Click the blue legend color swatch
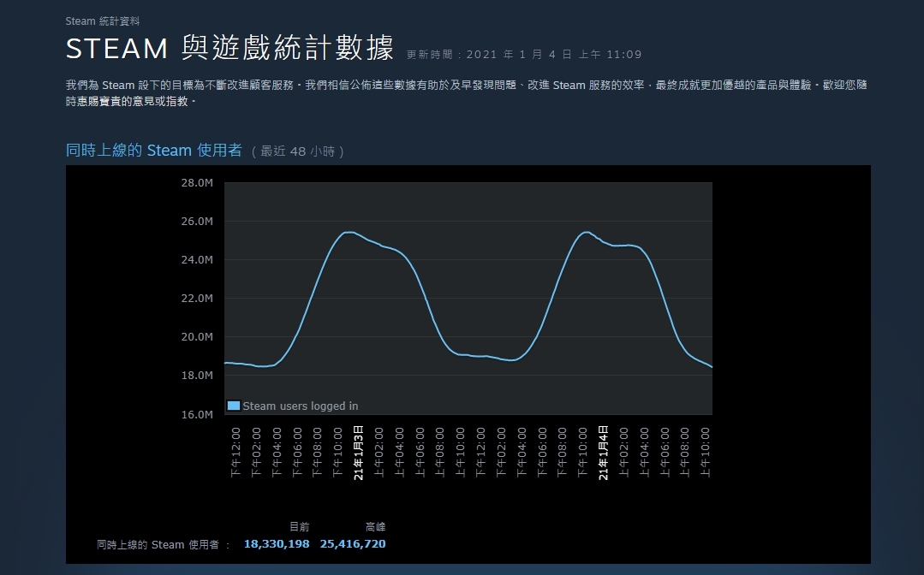 234,406
